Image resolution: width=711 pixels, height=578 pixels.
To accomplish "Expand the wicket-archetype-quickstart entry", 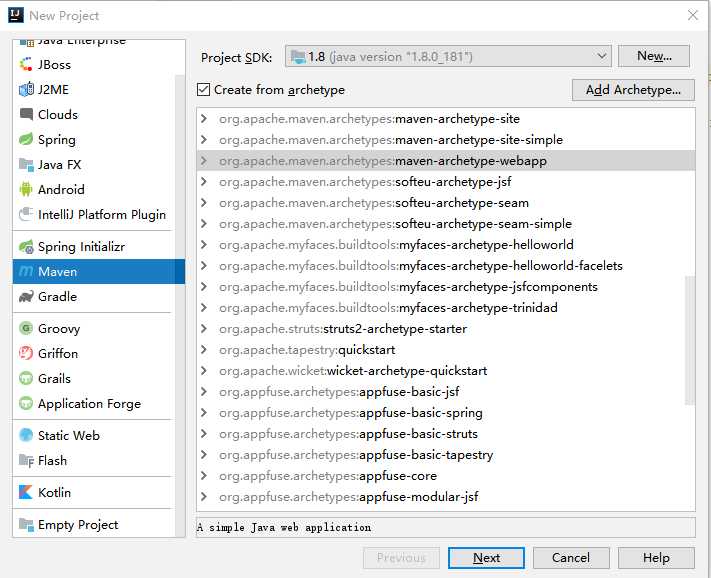I will (x=204, y=371).
